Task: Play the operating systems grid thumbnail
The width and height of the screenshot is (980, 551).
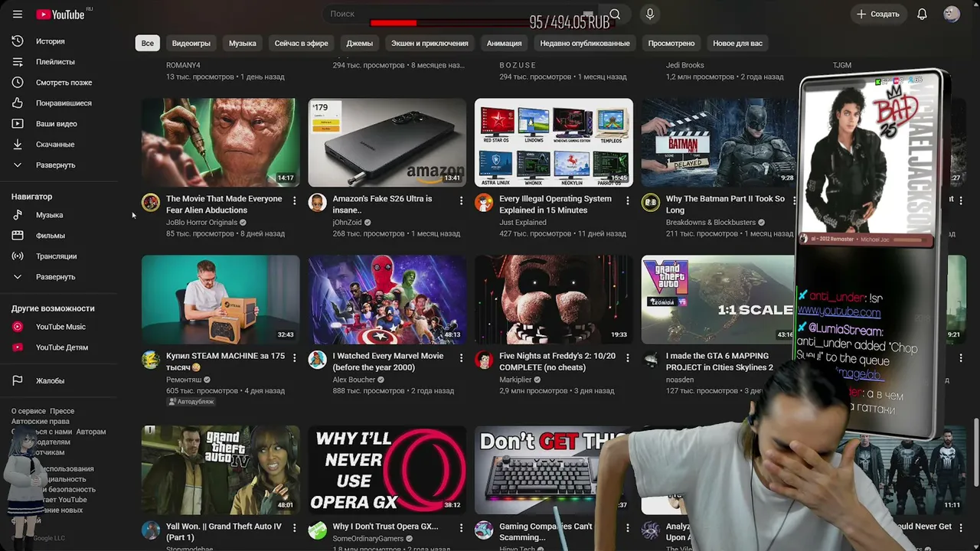Action: coord(554,142)
